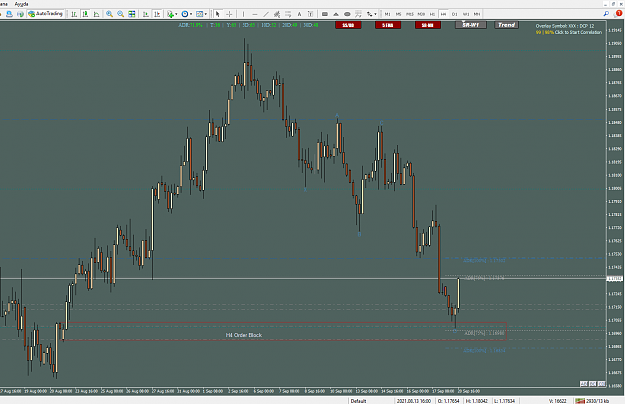Click the first dark red chart button
Screen dimensions: 625x404
(348, 25)
